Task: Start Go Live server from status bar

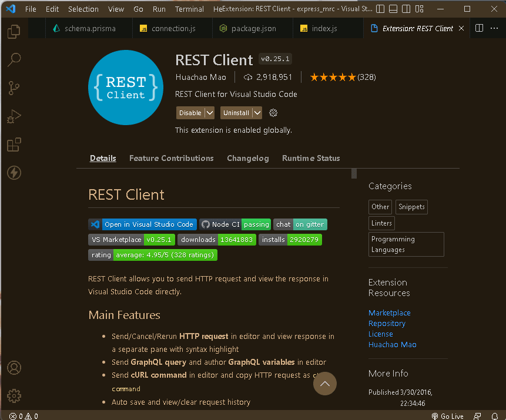Action: tap(448, 416)
